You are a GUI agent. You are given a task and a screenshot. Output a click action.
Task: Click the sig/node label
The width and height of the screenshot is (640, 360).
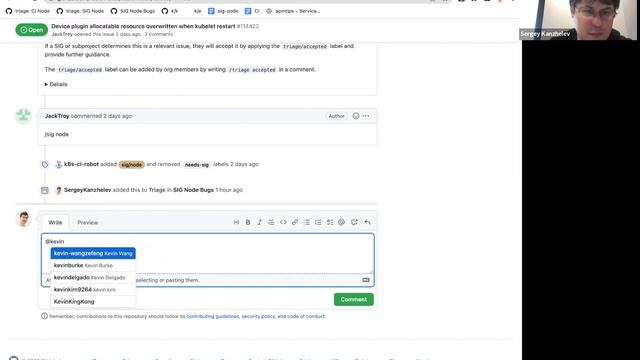[x=131, y=164]
